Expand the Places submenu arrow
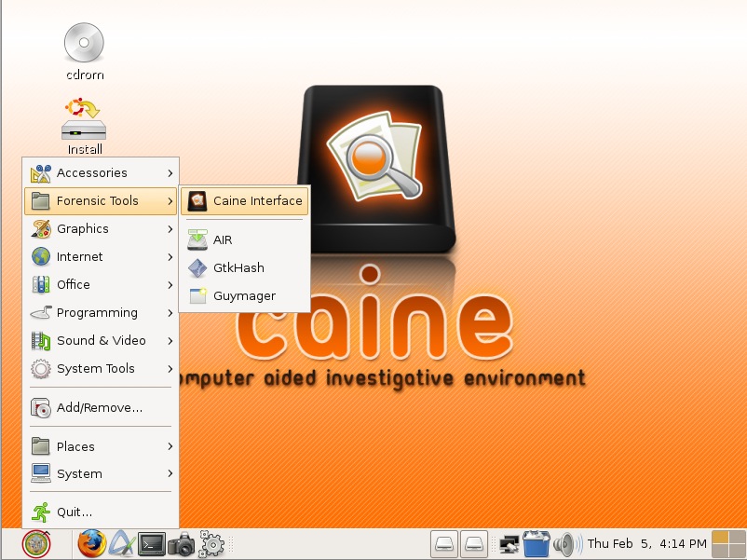Viewport: 747px width, 560px height. pos(170,446)
